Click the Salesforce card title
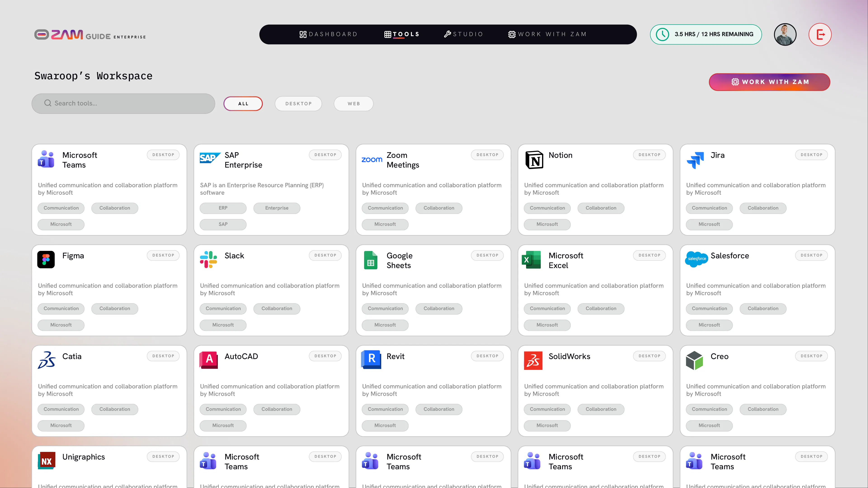Image resolution: width=868 pixels, height=488 pixels. pyautogui.click(x=729, y=256)
